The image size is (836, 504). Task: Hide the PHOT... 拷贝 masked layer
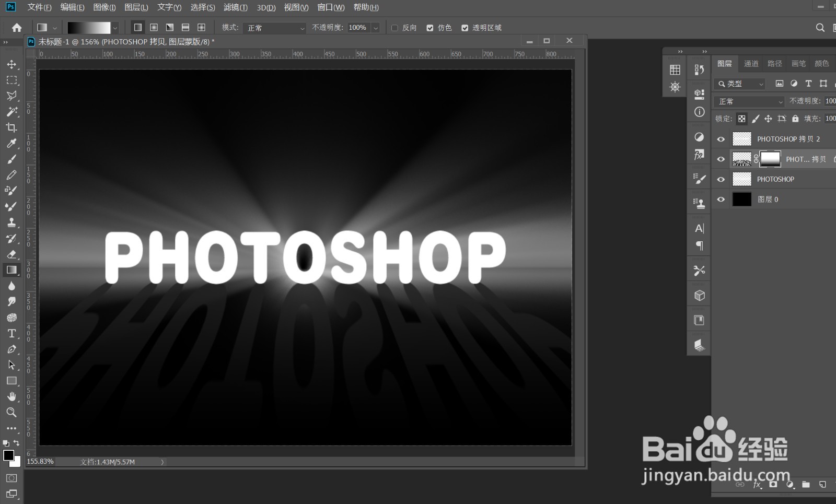(721, 159)
